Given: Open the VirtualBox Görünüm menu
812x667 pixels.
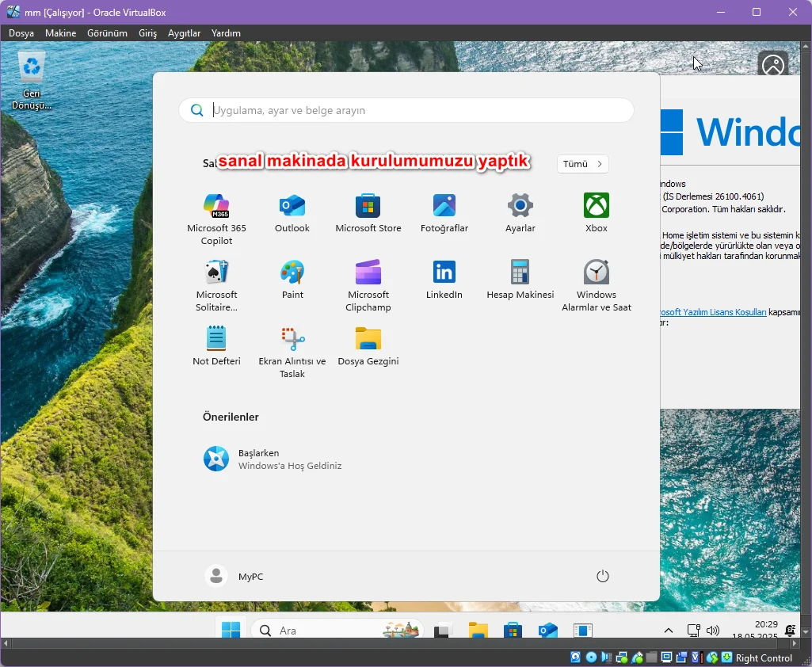Looking at the screenshot, I should 107,33.
